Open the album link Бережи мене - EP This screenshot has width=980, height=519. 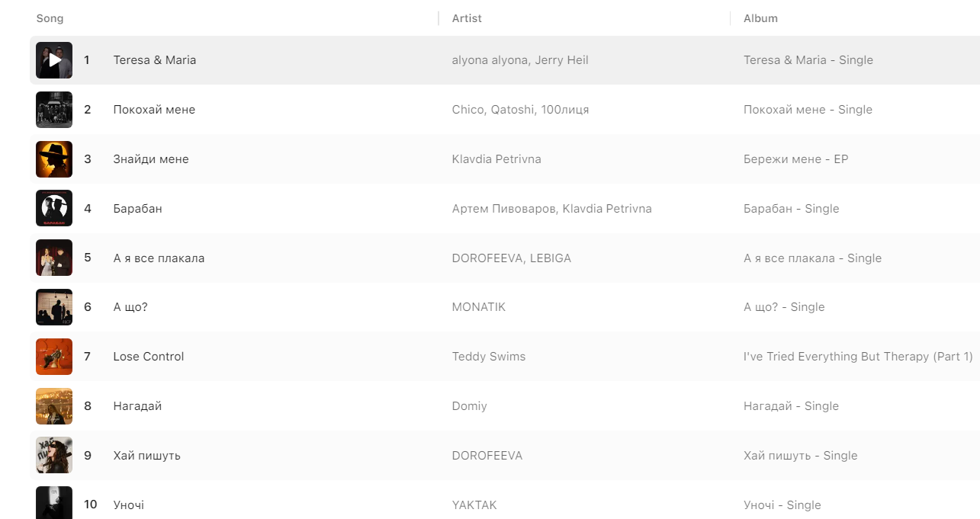[x=795, y=159]
